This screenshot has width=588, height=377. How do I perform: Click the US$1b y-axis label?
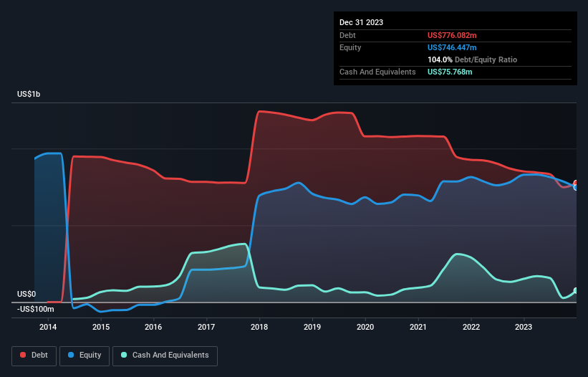(x=29, y=94)
